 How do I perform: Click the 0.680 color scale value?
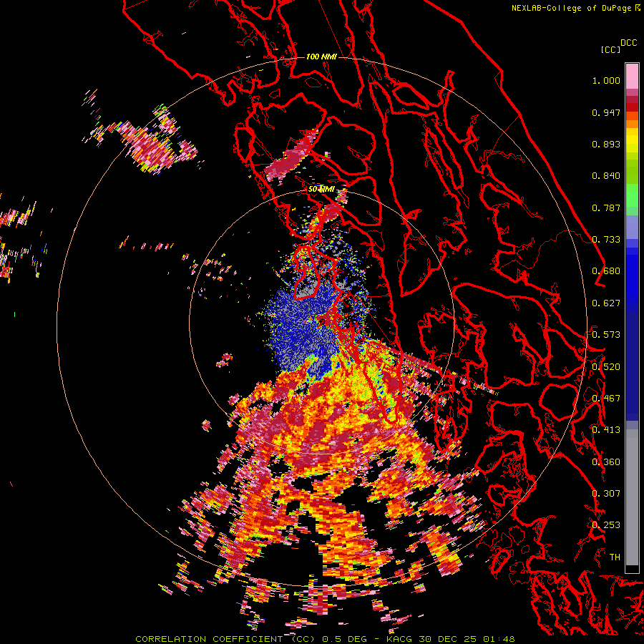(606, 271)
